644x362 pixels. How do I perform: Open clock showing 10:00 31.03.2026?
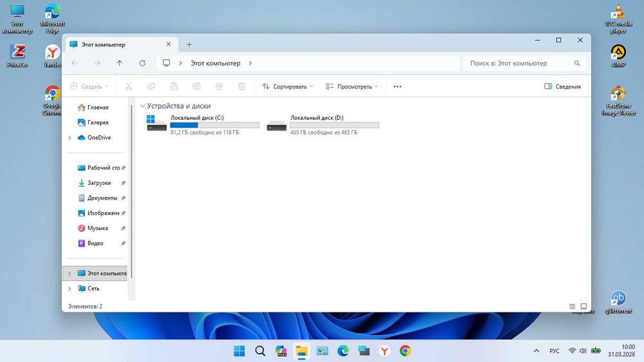[x=622, y=350]
